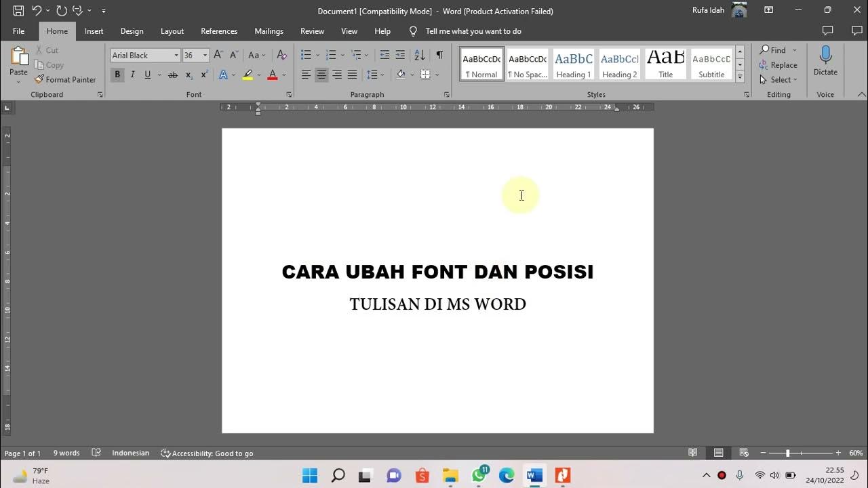Click Clear All Formatting eraser icon
The height and width of the screenshot is (488, 868).
coord(282,55)
